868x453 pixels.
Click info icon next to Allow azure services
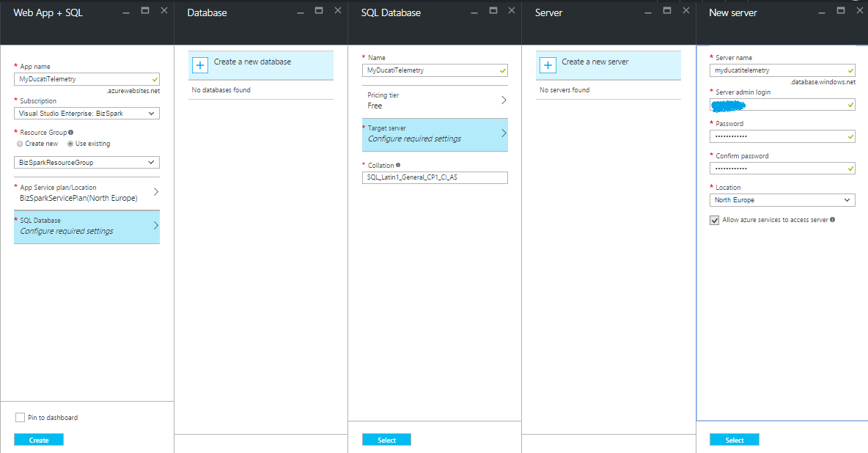832,220
